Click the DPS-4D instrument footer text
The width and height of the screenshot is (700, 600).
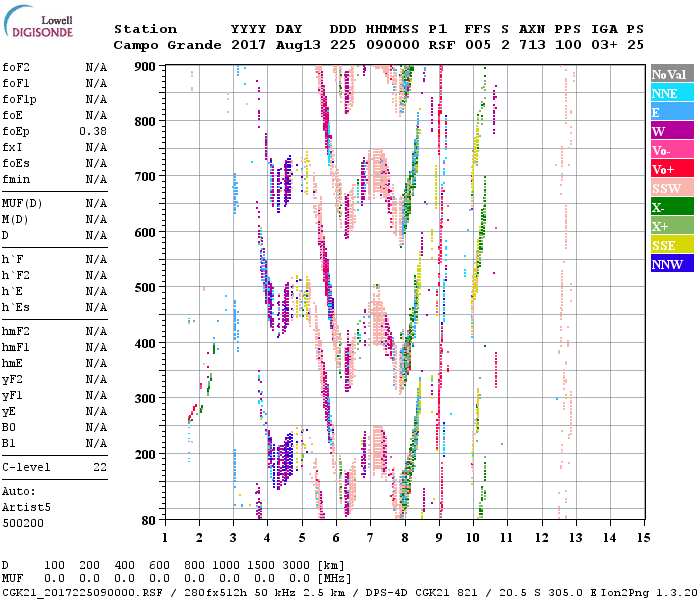point(387,593)
